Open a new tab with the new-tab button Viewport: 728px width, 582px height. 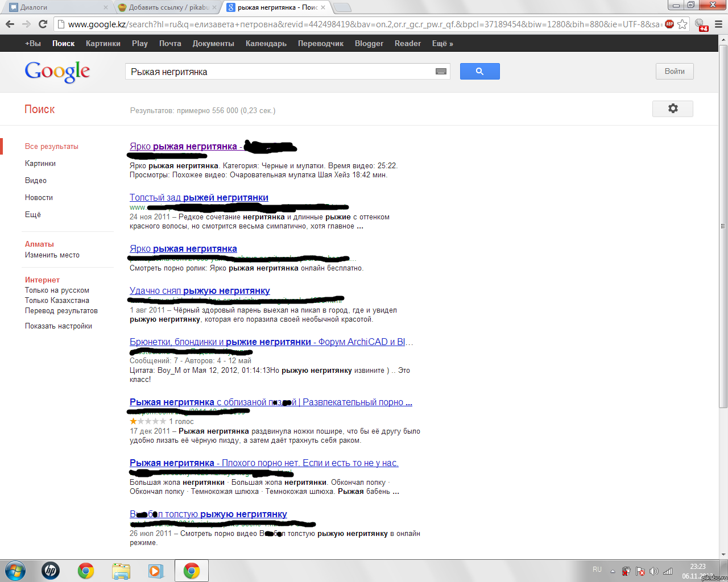[342, 7]
